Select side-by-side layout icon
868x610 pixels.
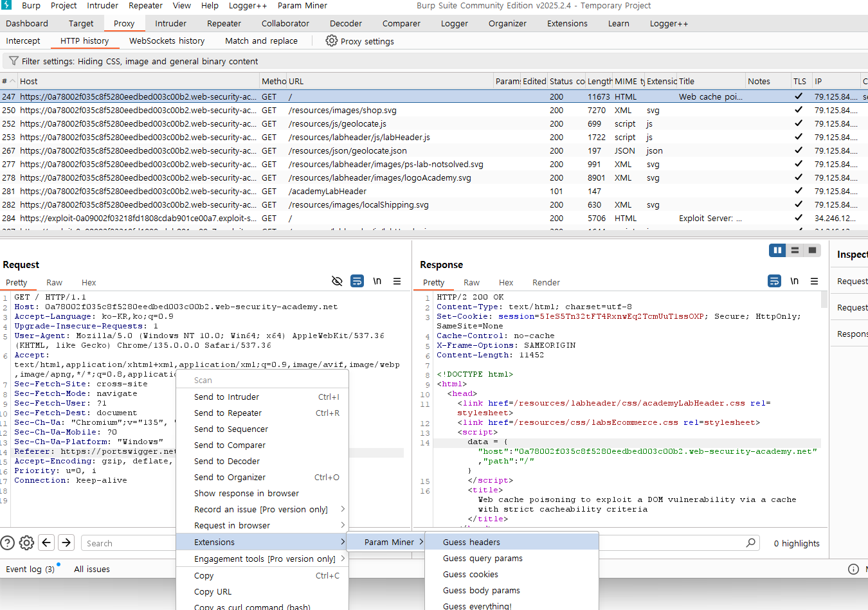pos(777,250)
